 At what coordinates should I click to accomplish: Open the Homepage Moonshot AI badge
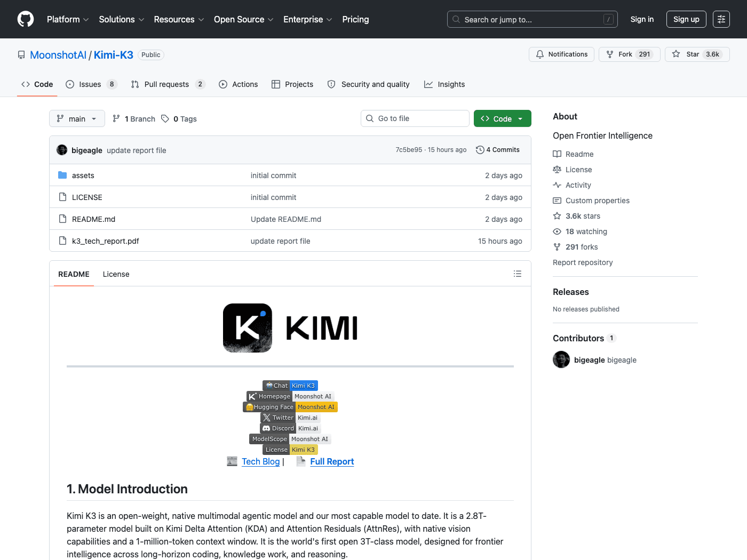click(290, 396)
